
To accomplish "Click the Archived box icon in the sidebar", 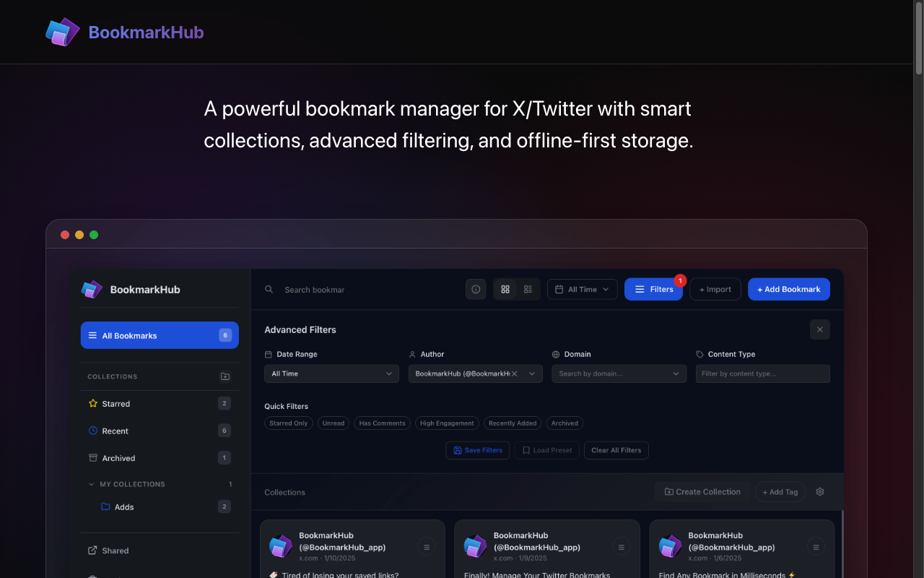I will [92, 458].
